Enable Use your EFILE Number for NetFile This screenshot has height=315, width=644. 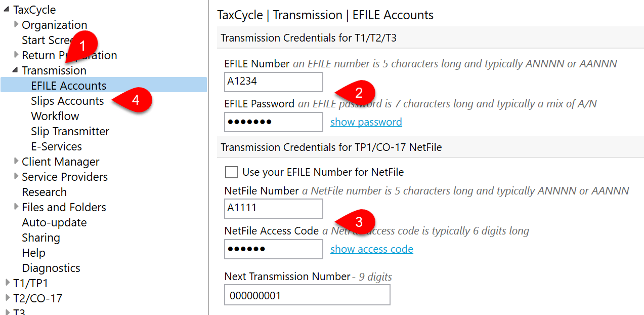click(x=231, y=172)
